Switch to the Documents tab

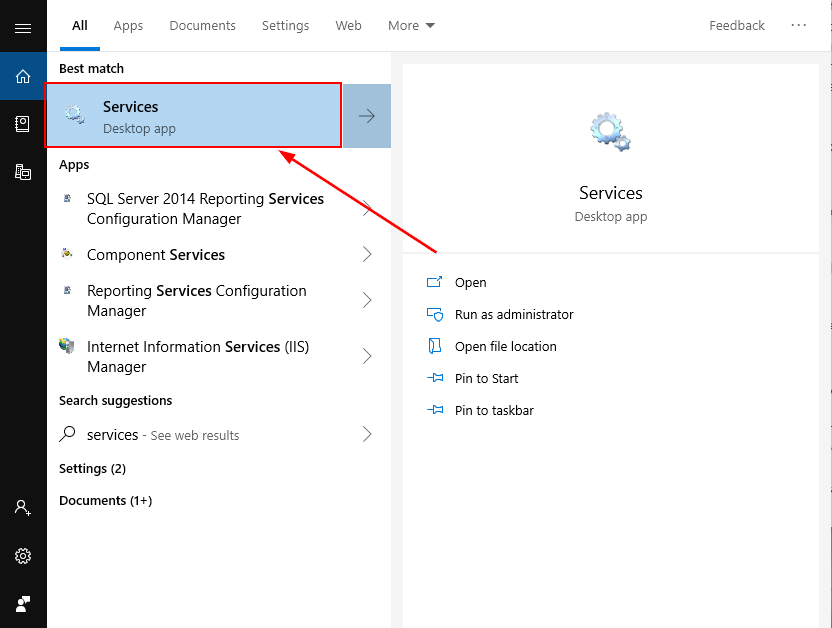pos(202,25)
